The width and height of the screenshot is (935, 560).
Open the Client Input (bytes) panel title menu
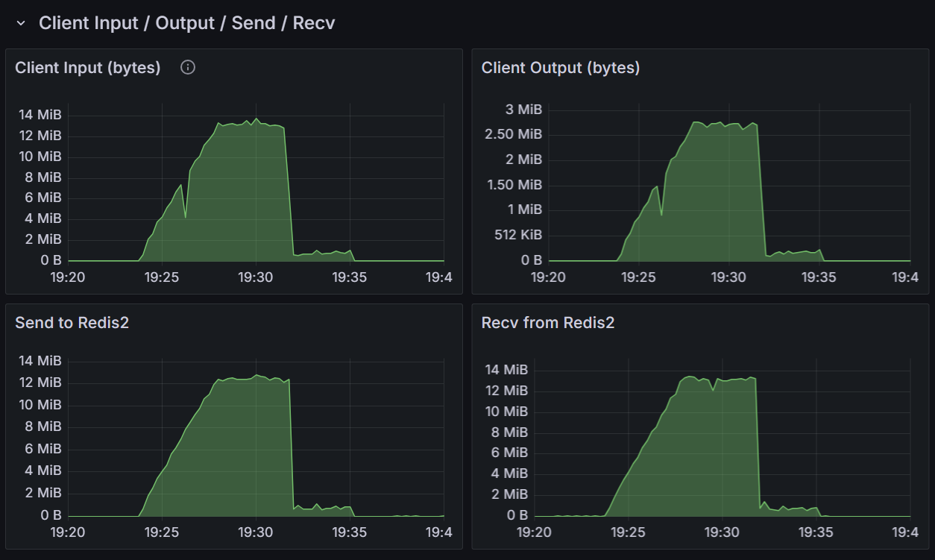pyautogui.click(x=88, y=68)
